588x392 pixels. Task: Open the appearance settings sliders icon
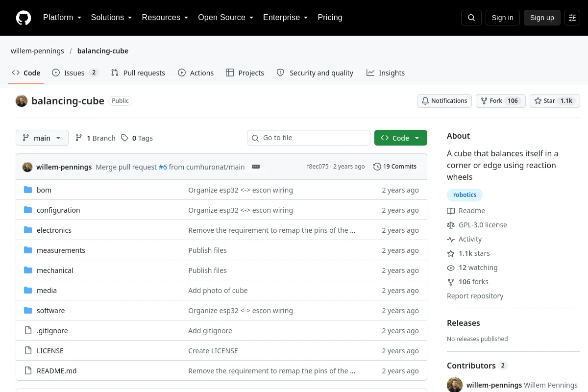pos(572,18)
